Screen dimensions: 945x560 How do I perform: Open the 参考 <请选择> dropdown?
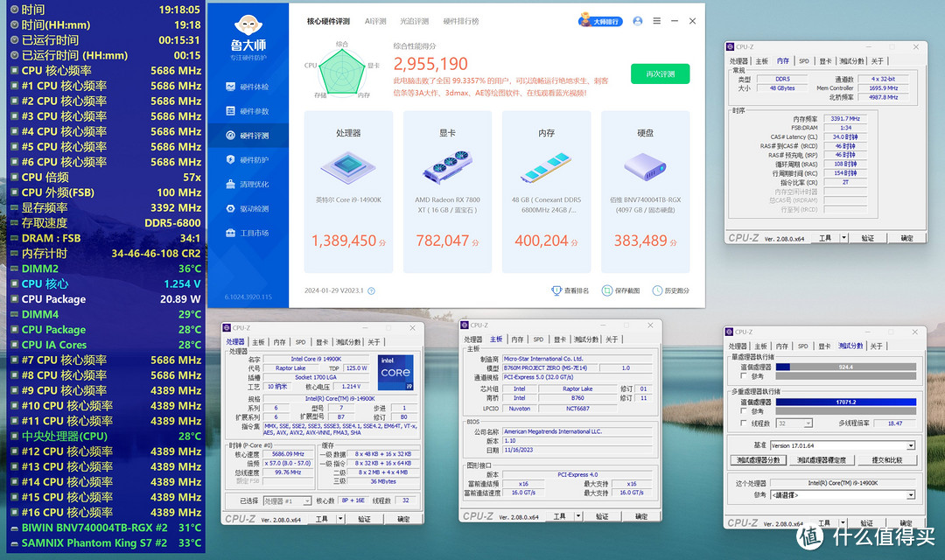(843, 495)
